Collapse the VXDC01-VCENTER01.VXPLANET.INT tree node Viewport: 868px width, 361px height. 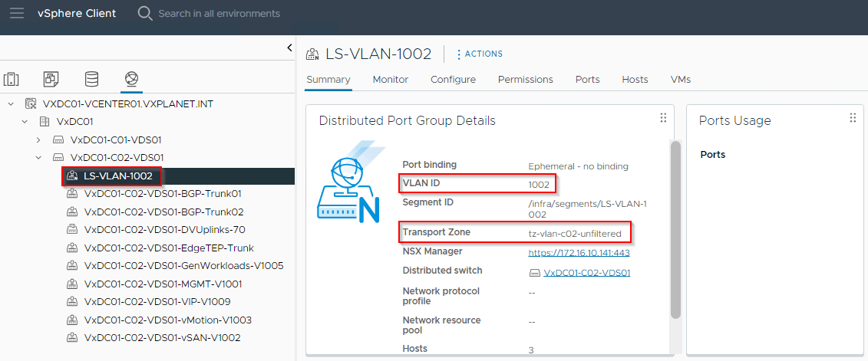(x=11, y=104)
